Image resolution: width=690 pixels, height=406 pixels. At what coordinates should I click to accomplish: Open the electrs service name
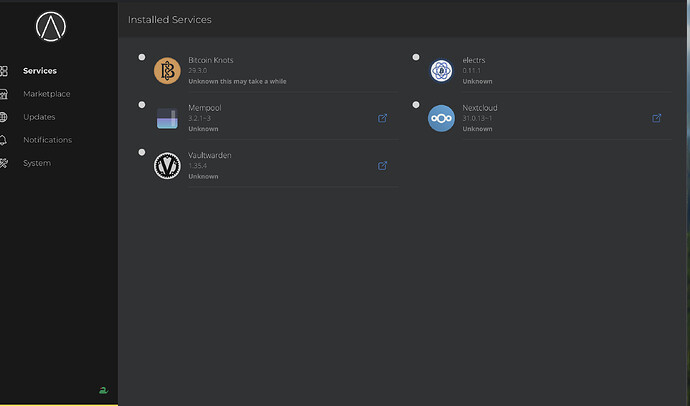474,60
